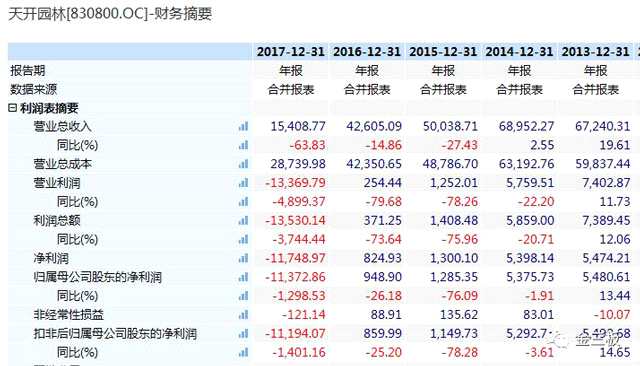
Task: Click the 利润总额 row label
Action: [57, 221]
